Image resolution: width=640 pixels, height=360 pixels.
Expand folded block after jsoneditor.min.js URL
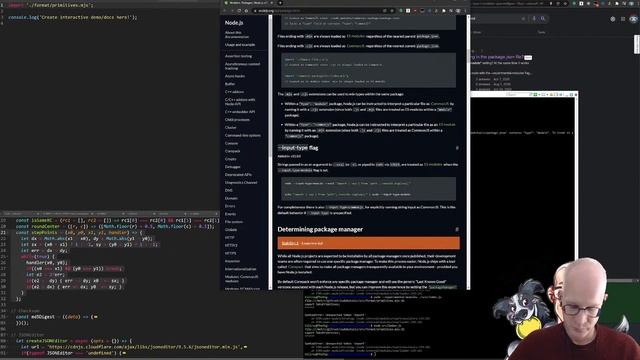[245, 347]
